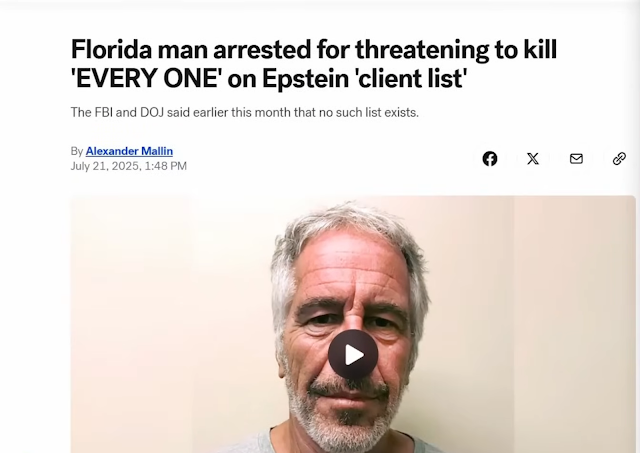This screenshot has height=453, width=640.
Task: Share the article on X
Action: click(533, 158)
